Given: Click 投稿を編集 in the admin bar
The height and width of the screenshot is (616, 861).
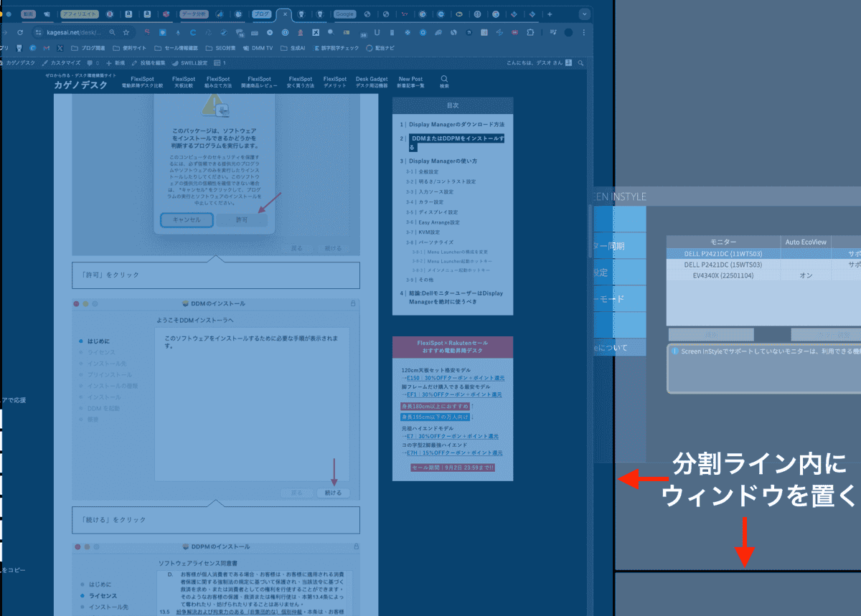Looking at the screenshot, I should 149,63.
